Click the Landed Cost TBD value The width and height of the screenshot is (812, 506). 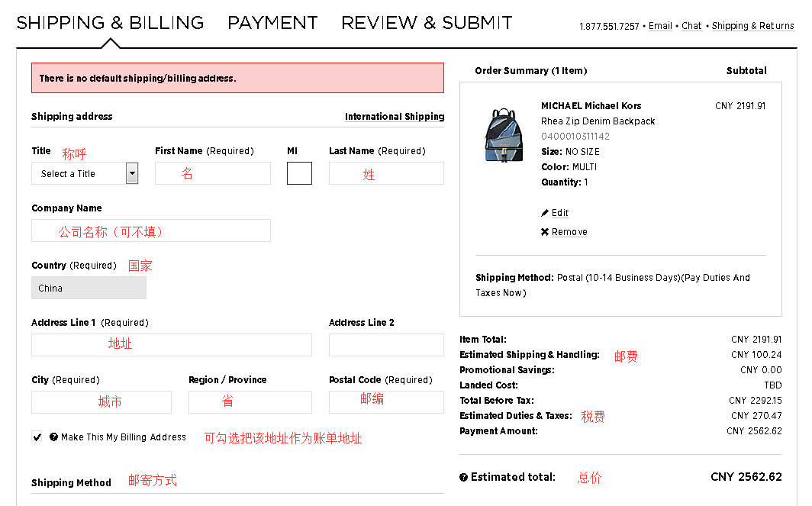point(773,385)
